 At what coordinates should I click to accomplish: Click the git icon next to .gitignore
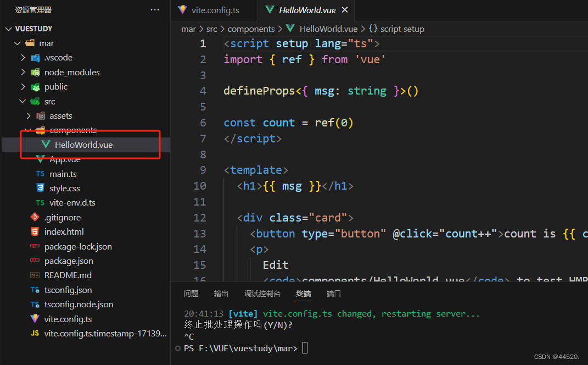coord(34,217)
